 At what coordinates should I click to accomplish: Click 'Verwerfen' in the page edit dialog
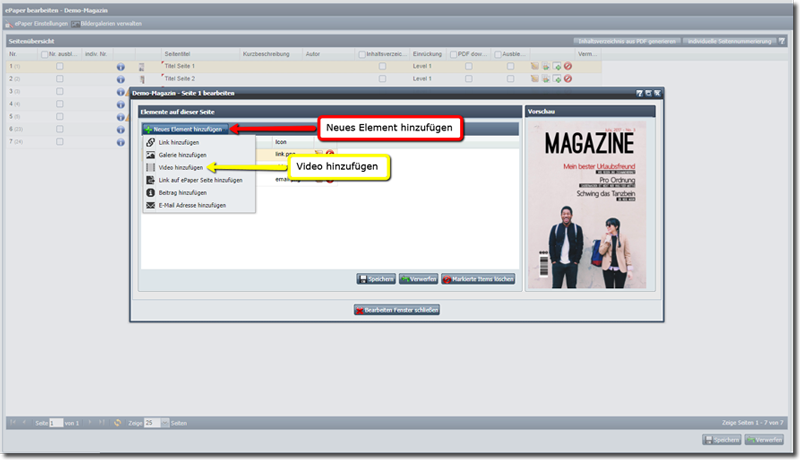click(x=418, y=279)
